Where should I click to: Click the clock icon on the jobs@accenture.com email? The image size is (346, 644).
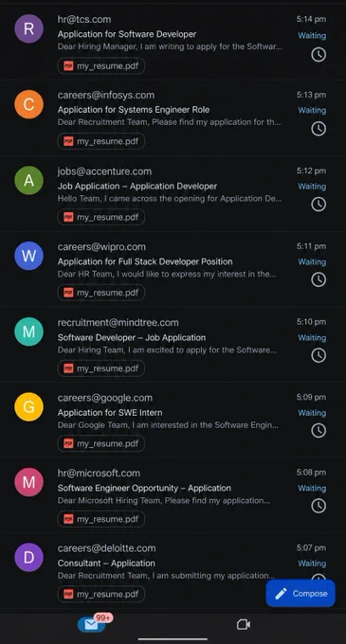click(x=319, y=205)
